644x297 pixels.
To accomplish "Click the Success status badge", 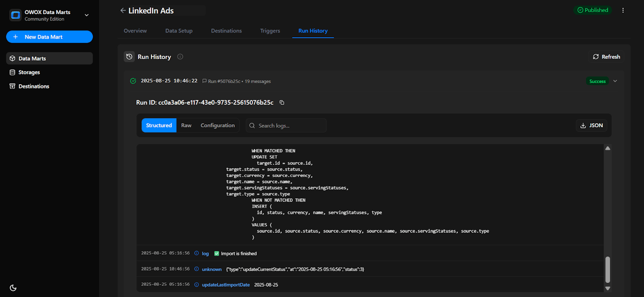I will click(x=597, y=81).
